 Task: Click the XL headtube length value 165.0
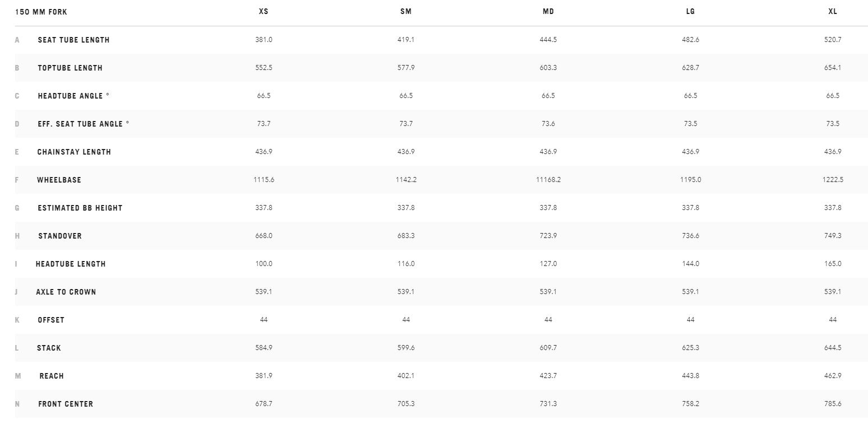[x=833, y=264]
